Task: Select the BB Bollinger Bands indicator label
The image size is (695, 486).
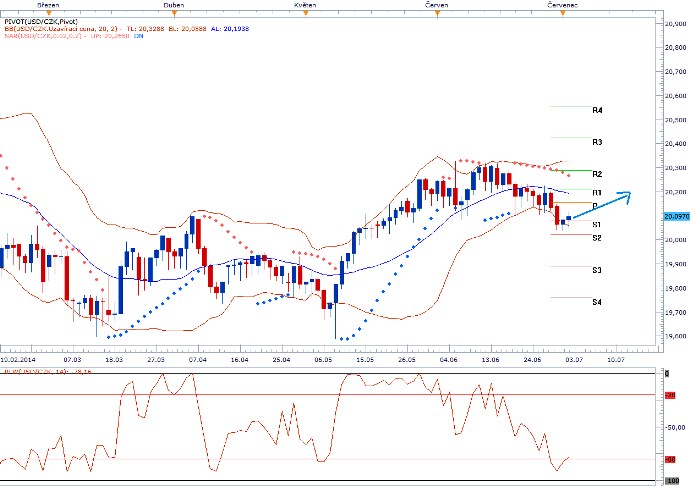Action: [60, 29]
